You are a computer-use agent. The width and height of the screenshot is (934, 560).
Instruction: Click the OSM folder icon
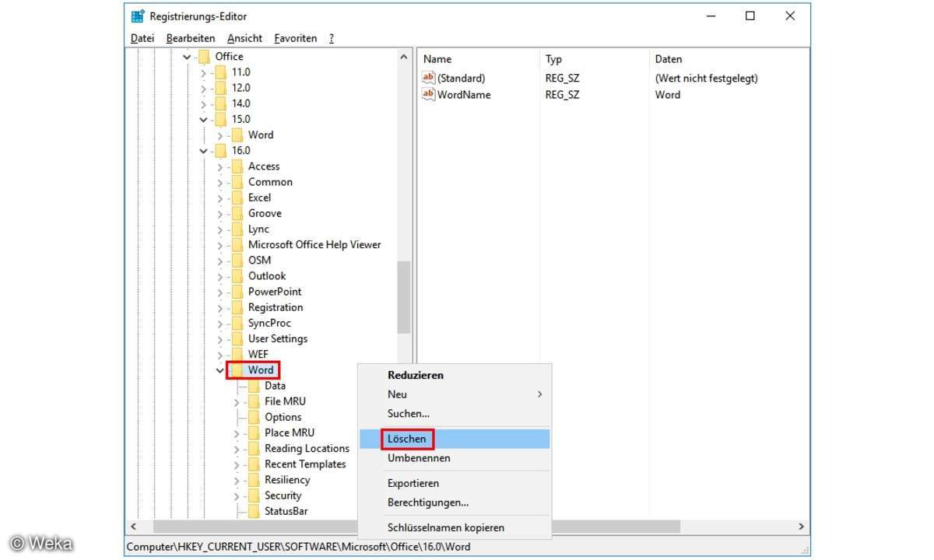pyautogui.click(x=237, y=260)
